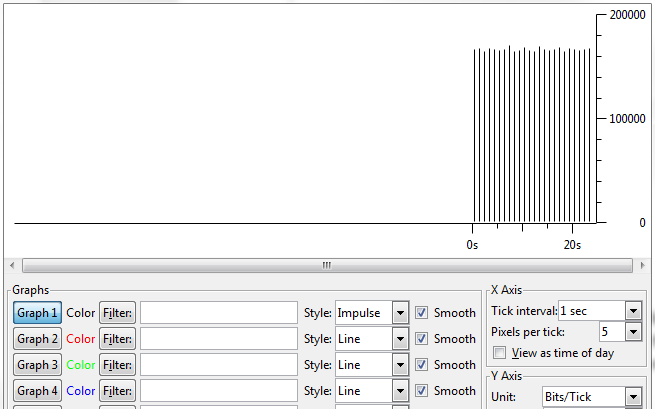This screenshot has width=655, height=409.
Task: Uncheck Smooth for Graph 1
Action: tap(421, 312)
